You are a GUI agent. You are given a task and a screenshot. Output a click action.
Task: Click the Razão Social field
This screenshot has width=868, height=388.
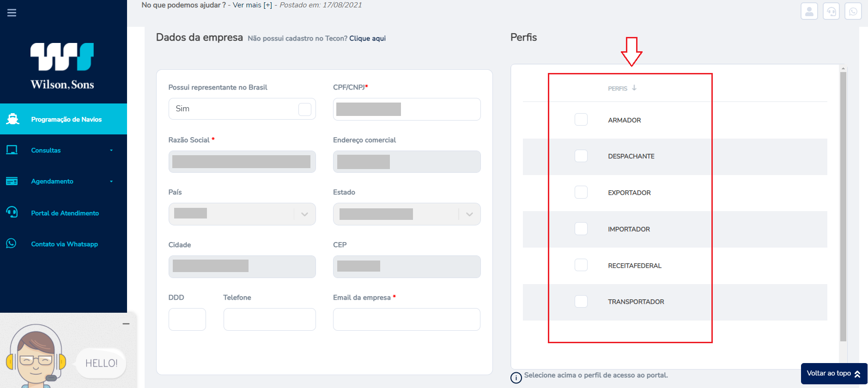pyautogui.click(x=242, y=162)
